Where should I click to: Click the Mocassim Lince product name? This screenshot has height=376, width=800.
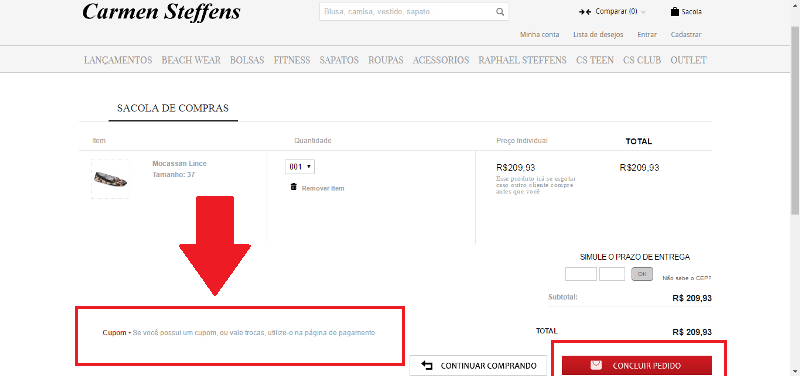(180, 164)
